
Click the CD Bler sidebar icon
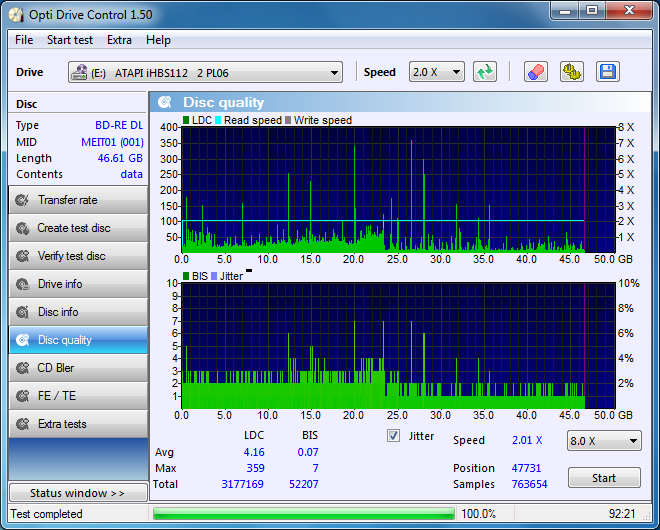point(22,368)
